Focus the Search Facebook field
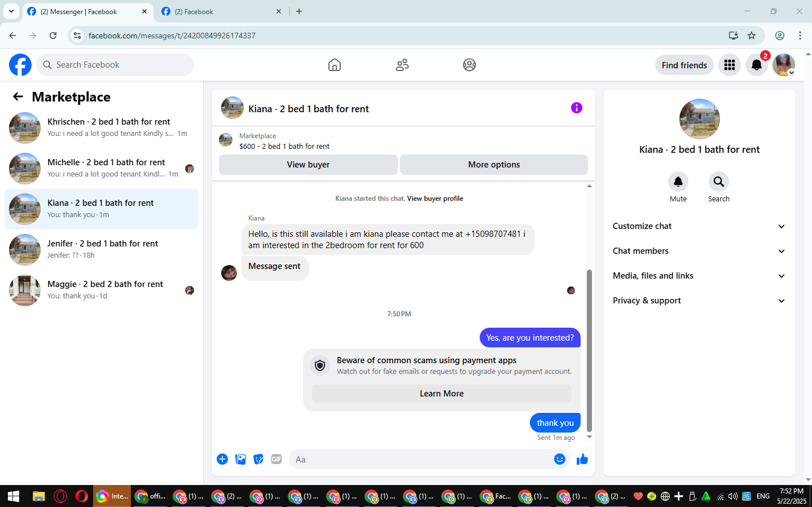The image size is (812, 507). pos(115,65)
